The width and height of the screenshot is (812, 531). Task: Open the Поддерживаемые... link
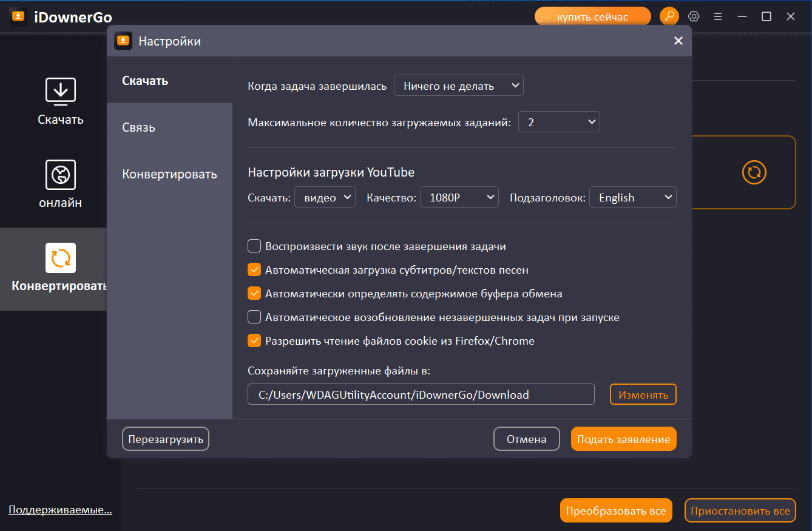pyautogui.click(x=60, y=510)
